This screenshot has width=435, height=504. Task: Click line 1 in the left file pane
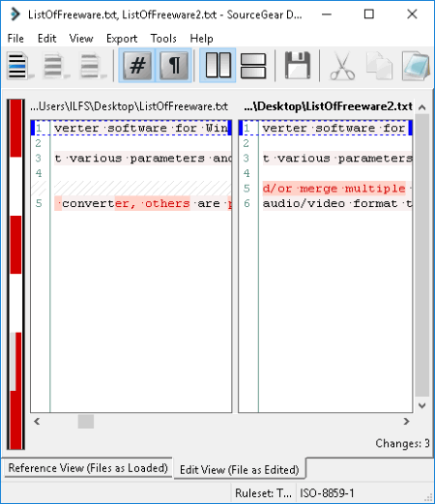point(131,128)
